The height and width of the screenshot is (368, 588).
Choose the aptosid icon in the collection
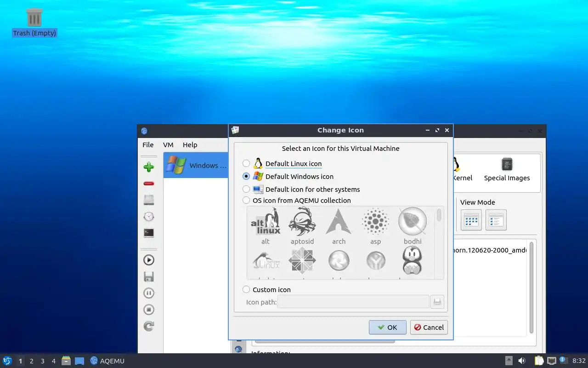(302, 225)
